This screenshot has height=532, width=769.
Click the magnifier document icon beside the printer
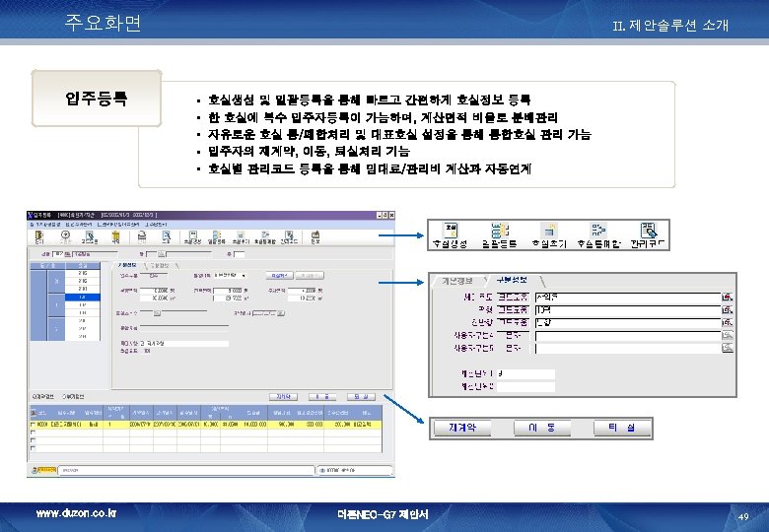click(167, 236)
